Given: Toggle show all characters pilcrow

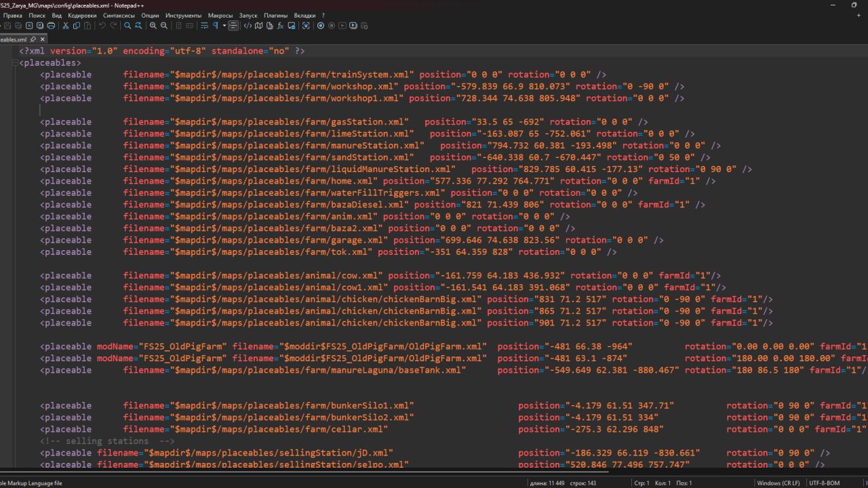Looking at the screenshot, I should (216, 26).
